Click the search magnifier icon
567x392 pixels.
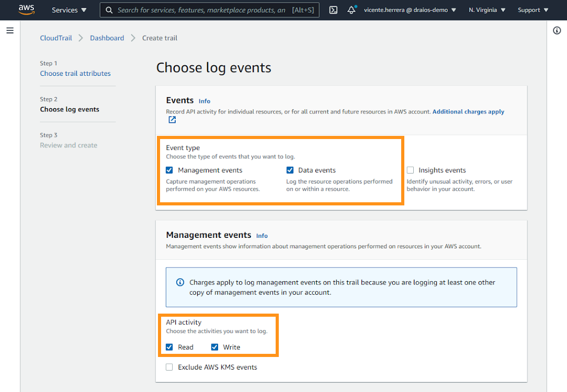(x=109, y=10)
